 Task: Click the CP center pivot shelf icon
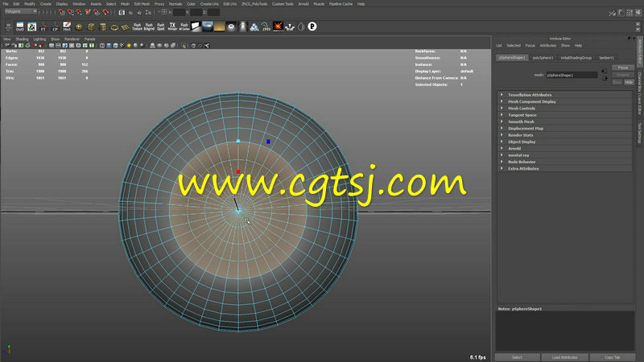point(55,27)
